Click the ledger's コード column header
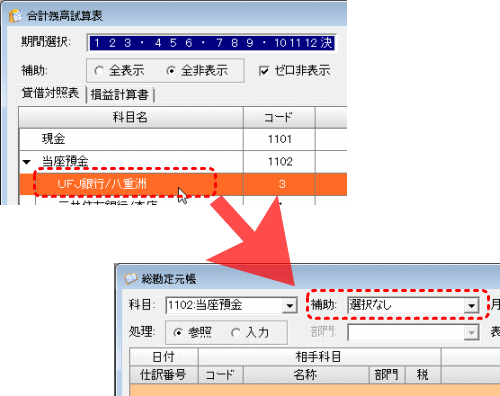The width and height of the screenshot is (500, 396). [221, 375]
